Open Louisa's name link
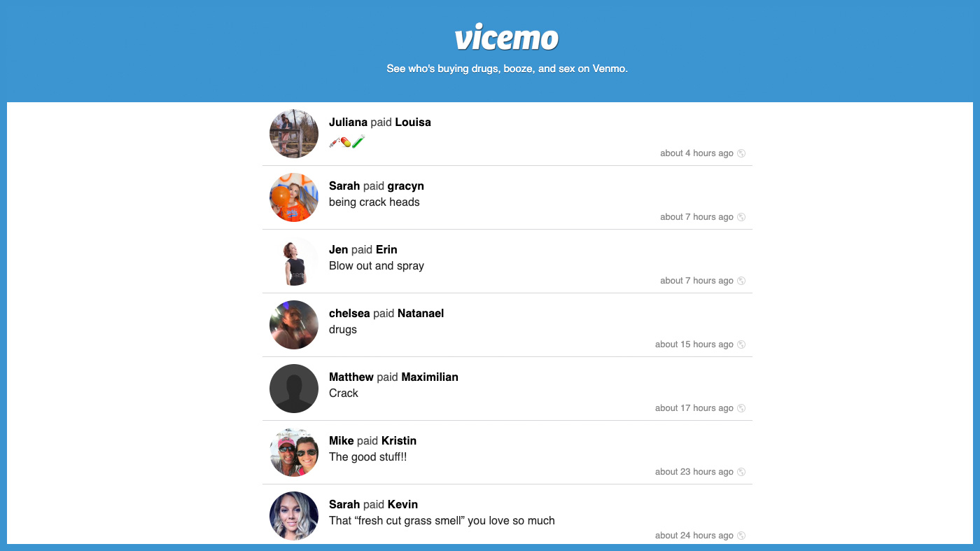The height and width of the screenshot is (551, 980). pyautogui.click(x=413, y=122)
